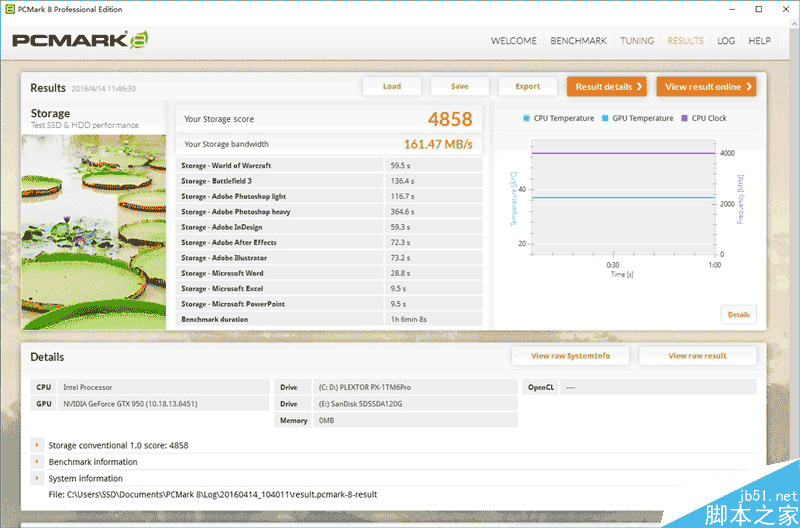This screenshot has height=528, width=800.
Task: Toggle CPU Clock legend marker
Action: (685, 118)
